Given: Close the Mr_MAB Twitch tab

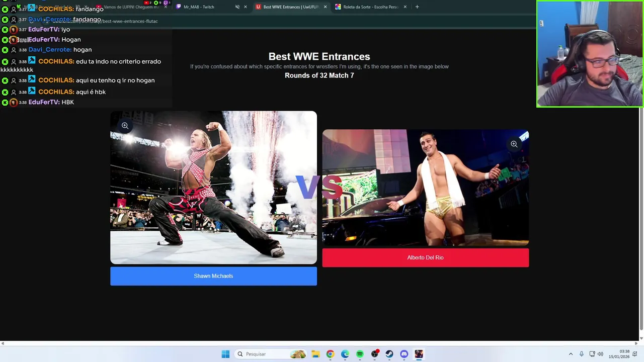Looking at the screenshot, I should (x=246, y=7).
